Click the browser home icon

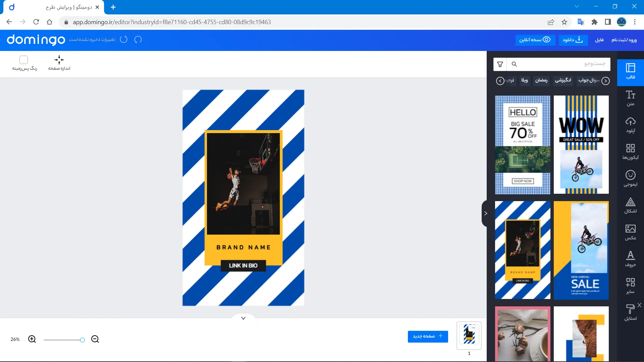click(50, 22)
